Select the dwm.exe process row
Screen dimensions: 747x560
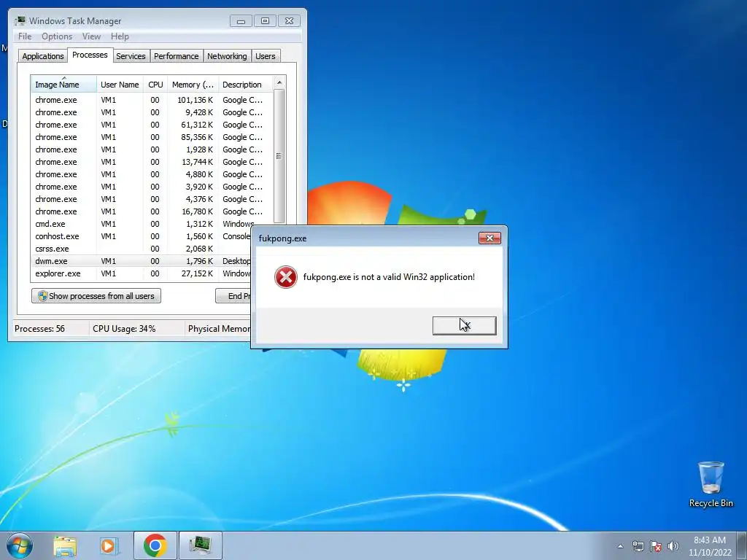click(x=141, y=261)
